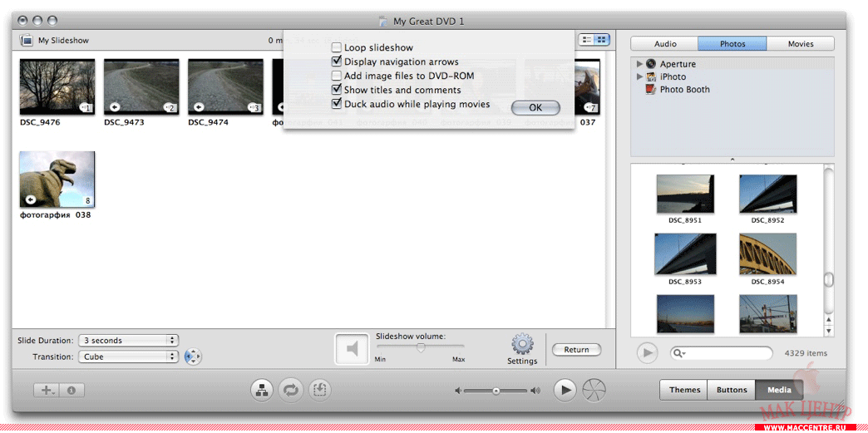Click the pane splitter handle caret
The image size is (868, 433).
click(x=732, y=160)
